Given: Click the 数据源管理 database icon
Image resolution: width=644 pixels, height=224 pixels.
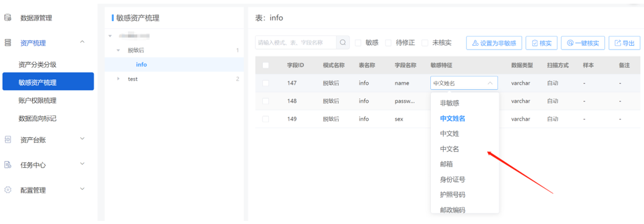Looking at the screenshot, I should point(7,18).
